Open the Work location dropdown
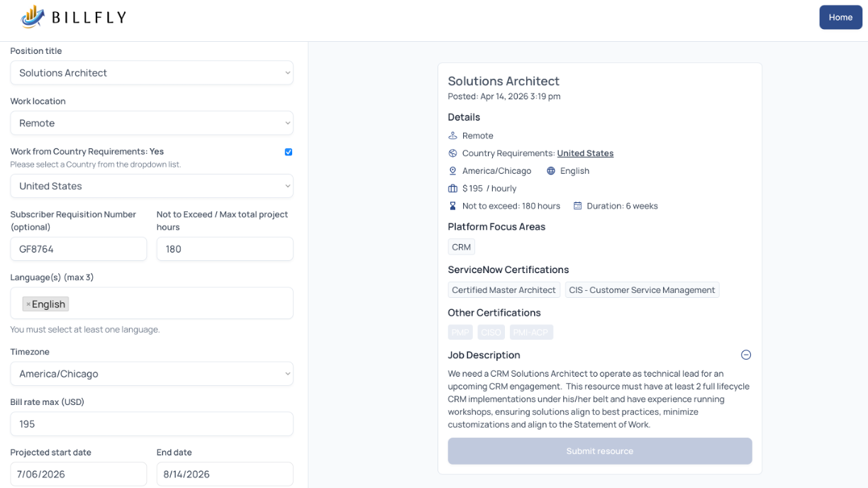868x488 pixels. tap(152, 123)
